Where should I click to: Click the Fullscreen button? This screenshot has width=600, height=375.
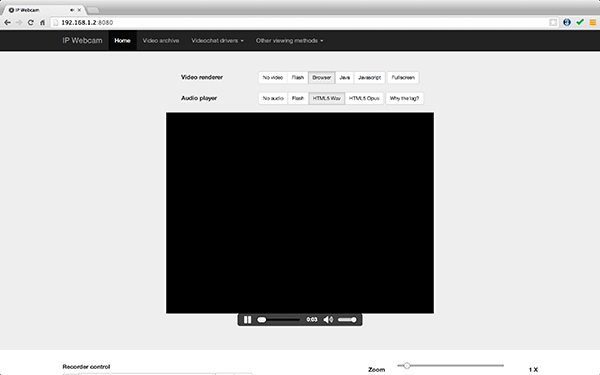(x=403, y=77)
